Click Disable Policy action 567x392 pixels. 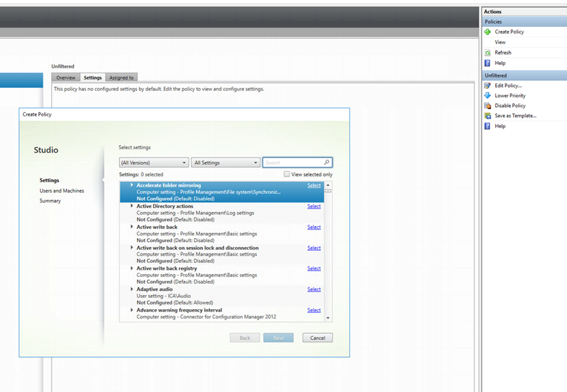510,106
